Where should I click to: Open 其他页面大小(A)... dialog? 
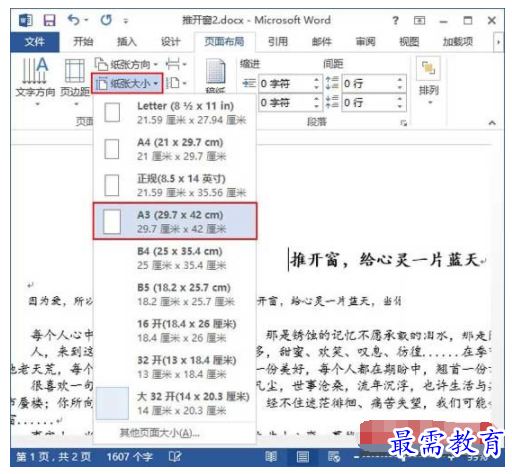coord(175,433)
